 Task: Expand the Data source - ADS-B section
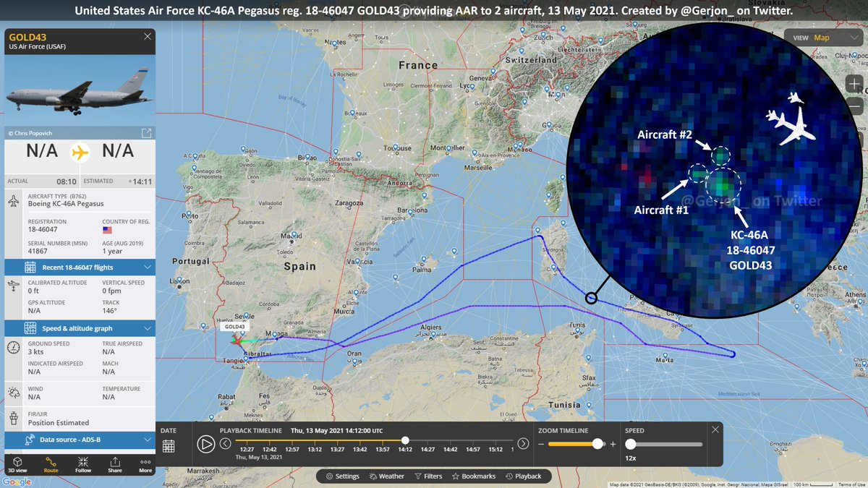tap(80, 439)
